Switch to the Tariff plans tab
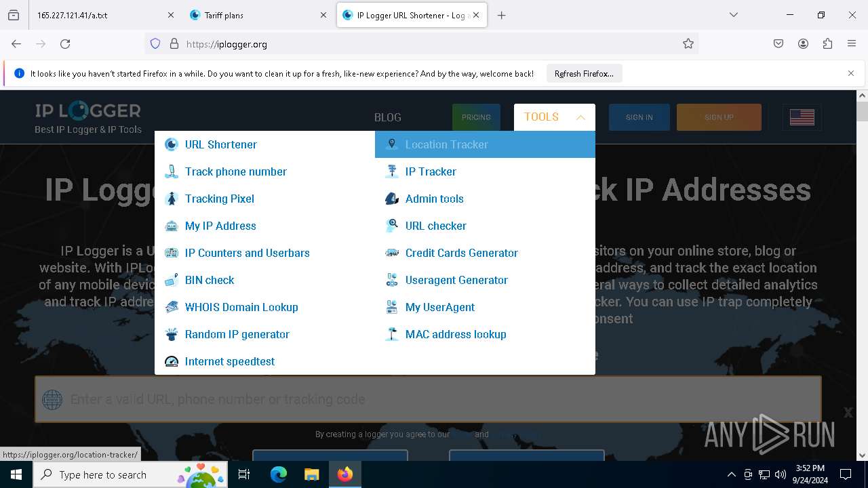Viewport: 868px width, 488px height. [258, 15]
